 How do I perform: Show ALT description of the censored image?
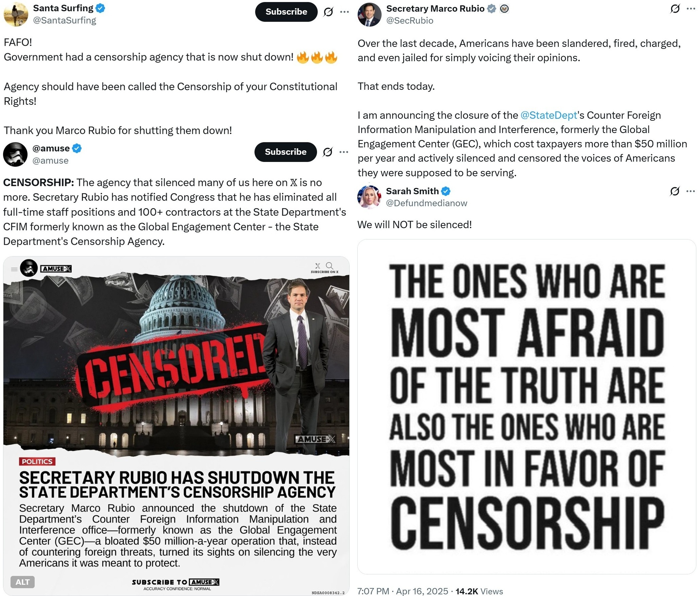(23, 582)
